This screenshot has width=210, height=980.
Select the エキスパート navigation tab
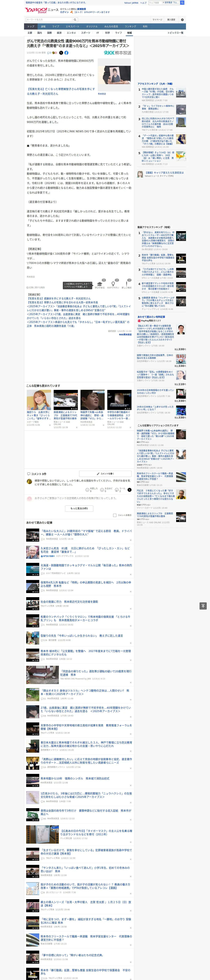pyautogui.click(x=72, y=27)
